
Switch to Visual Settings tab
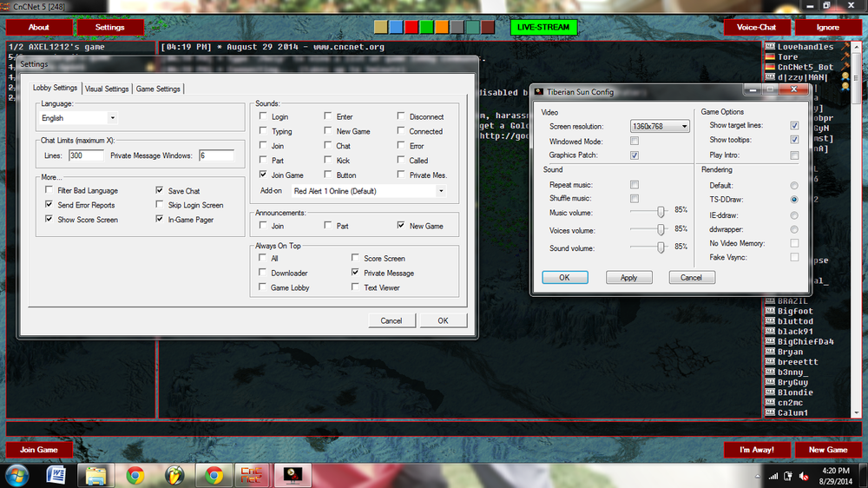click(106, 89)
